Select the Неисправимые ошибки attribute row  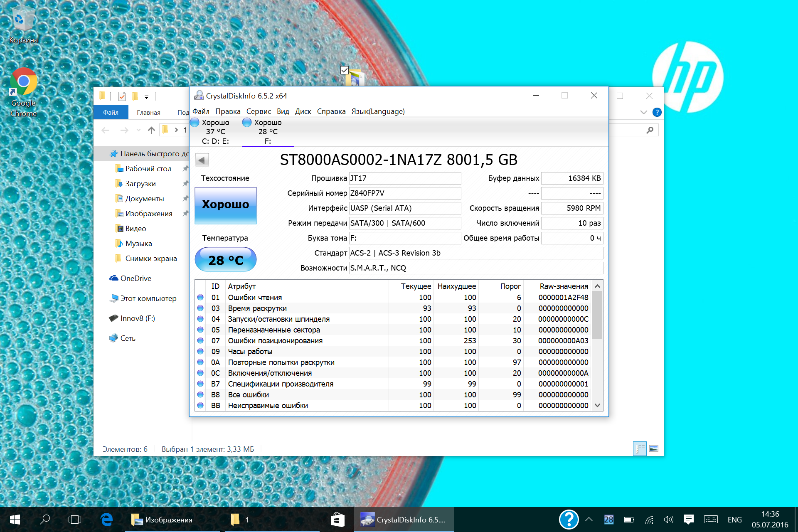click(x=393, y=406)
